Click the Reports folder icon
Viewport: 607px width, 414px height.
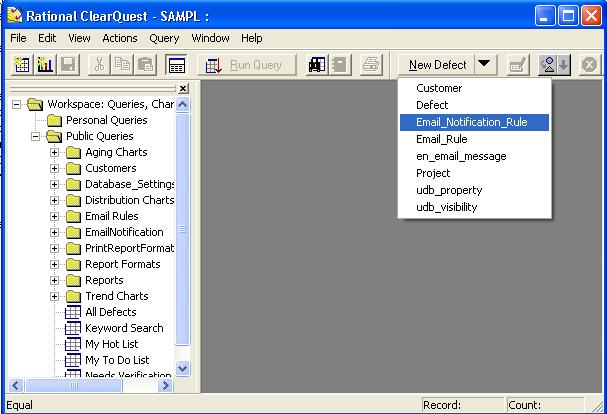pos(73,280)
